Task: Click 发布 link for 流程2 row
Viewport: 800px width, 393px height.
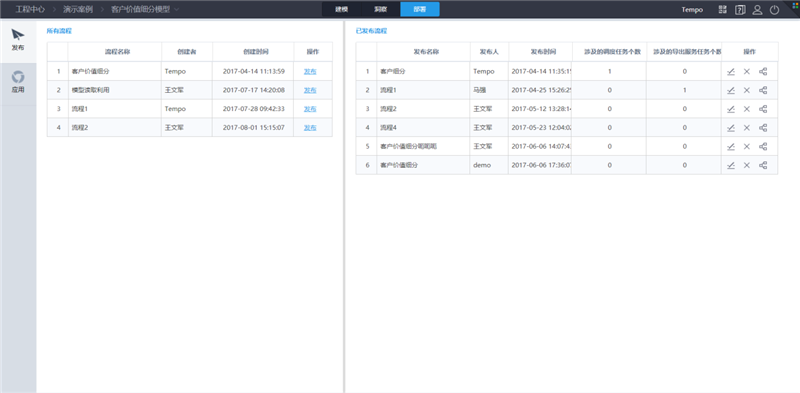Action: coord(310,128)
